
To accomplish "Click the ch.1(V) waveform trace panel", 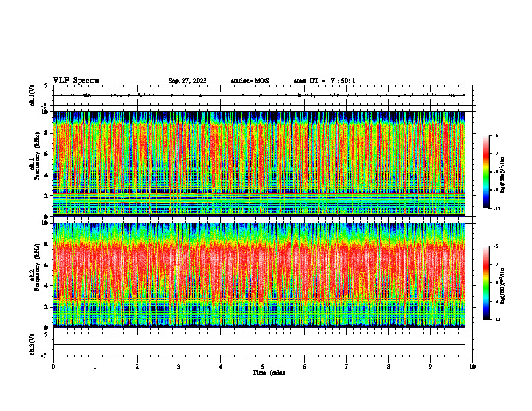I will click(x=263, y=95).
